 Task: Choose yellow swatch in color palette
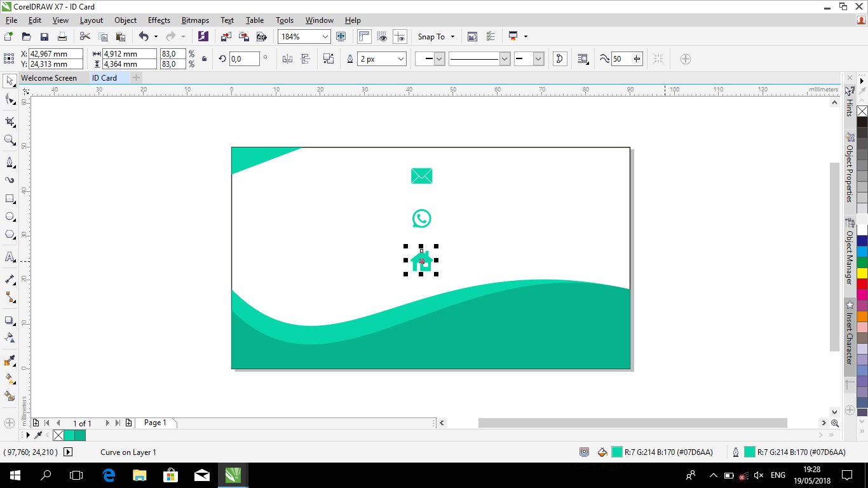click(862, 273)
